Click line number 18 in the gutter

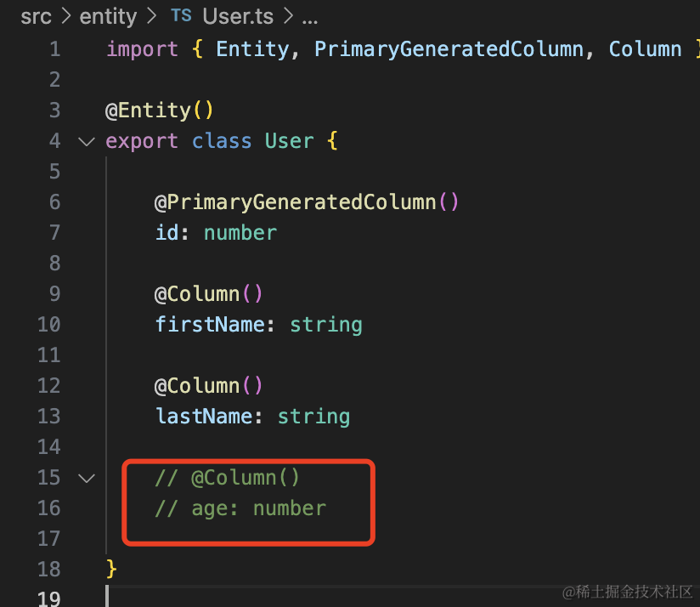pos(49,570)
